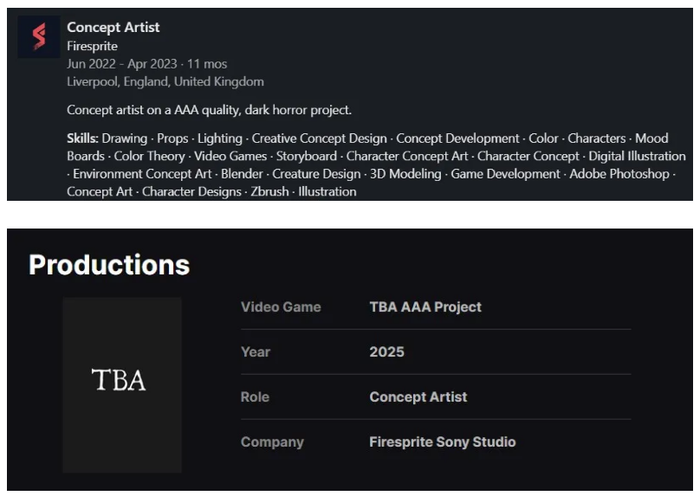Click the Year label
700x496 pixels.
(255, 352)
